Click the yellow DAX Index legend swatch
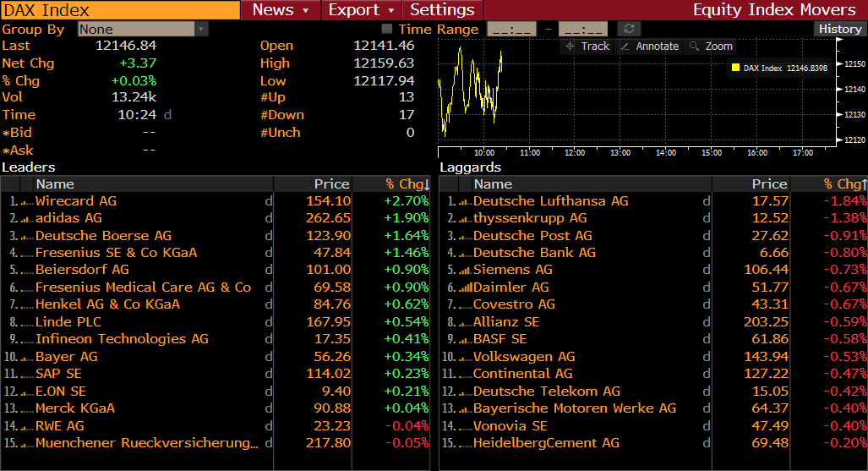 tap(735, 68)
